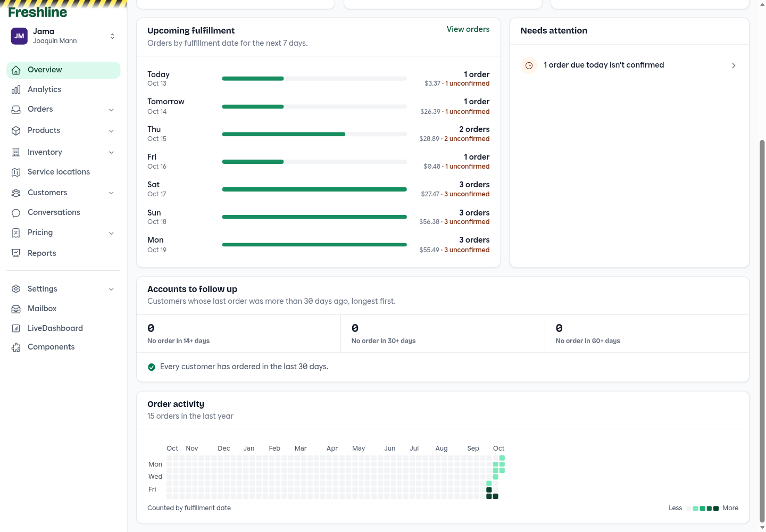This screenshot has width=766, height=532.
Task: Click the Conversations chat bubble icon
Action: tap(16, 213)
